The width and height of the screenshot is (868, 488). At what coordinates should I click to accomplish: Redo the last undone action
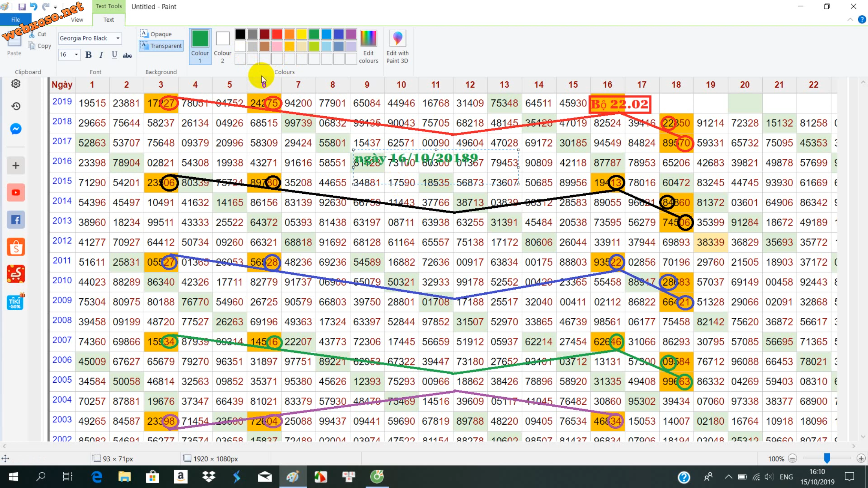[x=46, y=7]
